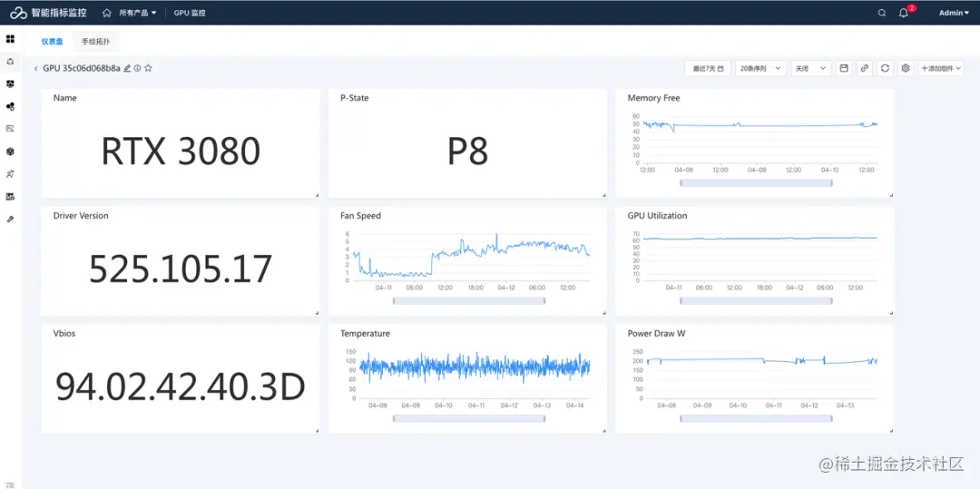Screen dimensions: 980x489
Task: Open the list search icon in sidebar
Action: click(x=10, y=129)
